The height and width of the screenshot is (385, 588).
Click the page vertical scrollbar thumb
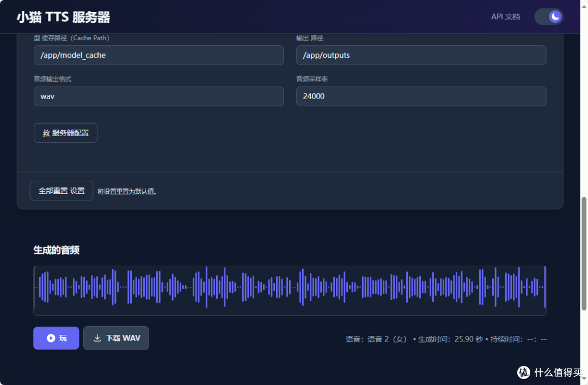click(x=584, y=254)
